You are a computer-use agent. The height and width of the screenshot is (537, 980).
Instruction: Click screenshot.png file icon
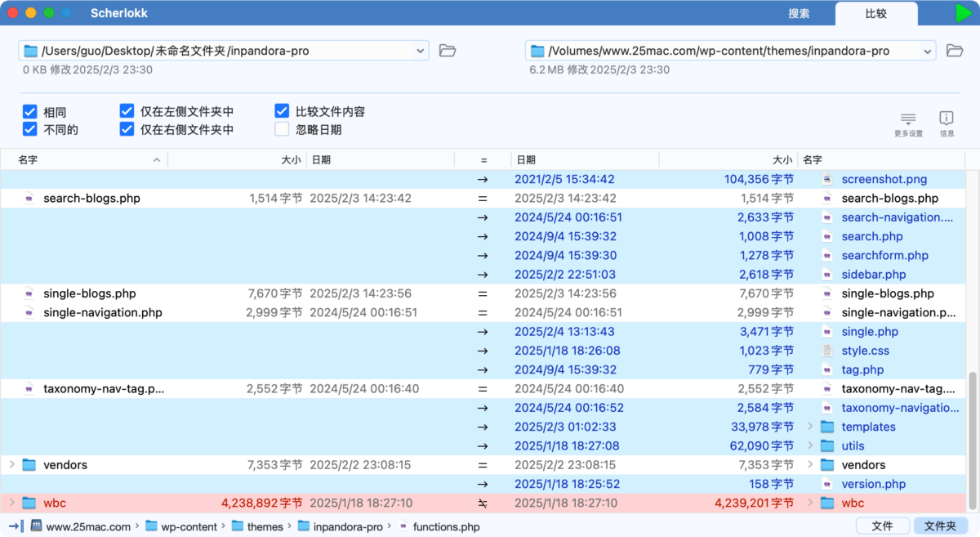click(827, 179)
